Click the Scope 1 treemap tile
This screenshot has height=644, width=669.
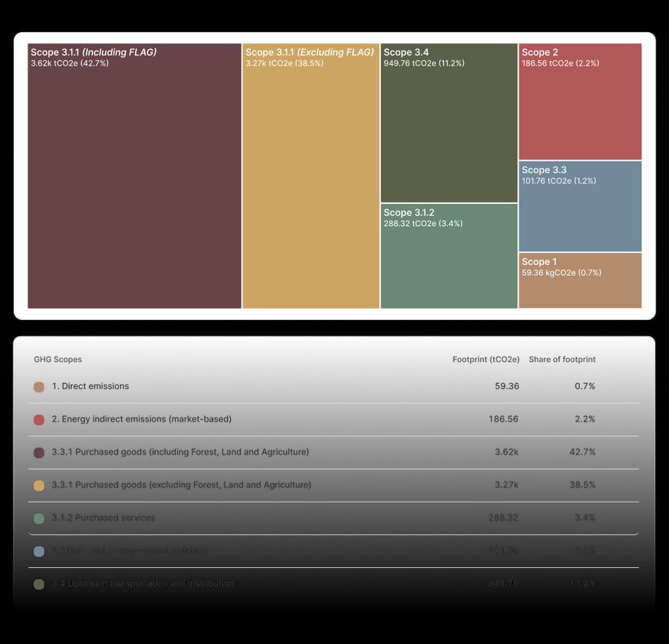(580, 280)
